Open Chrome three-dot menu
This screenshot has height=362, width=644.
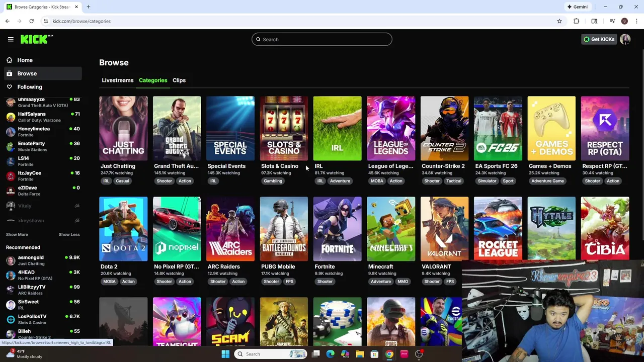pyautogui.click(x=636, y=21)
